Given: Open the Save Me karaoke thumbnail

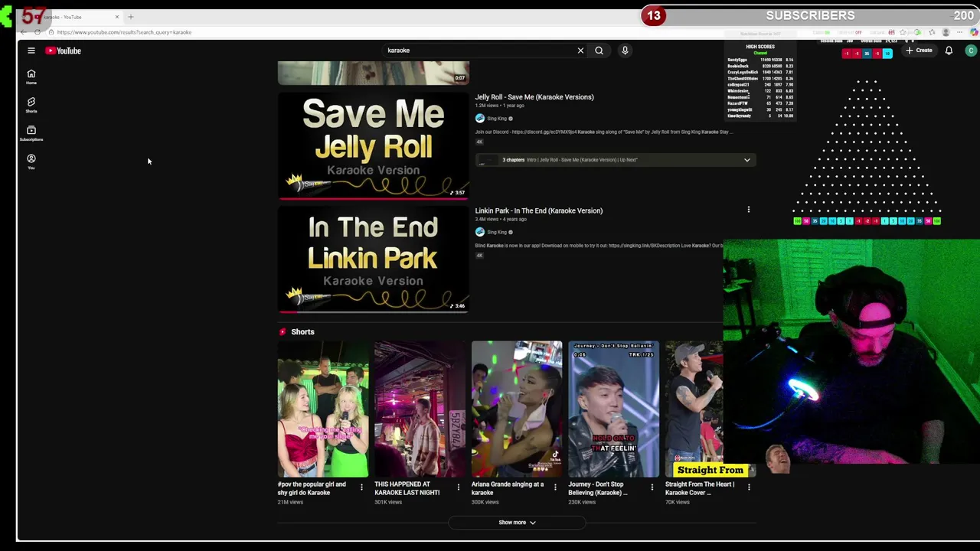Looking at the screenshot, I should pyautogui.click(x=374, y=145).
